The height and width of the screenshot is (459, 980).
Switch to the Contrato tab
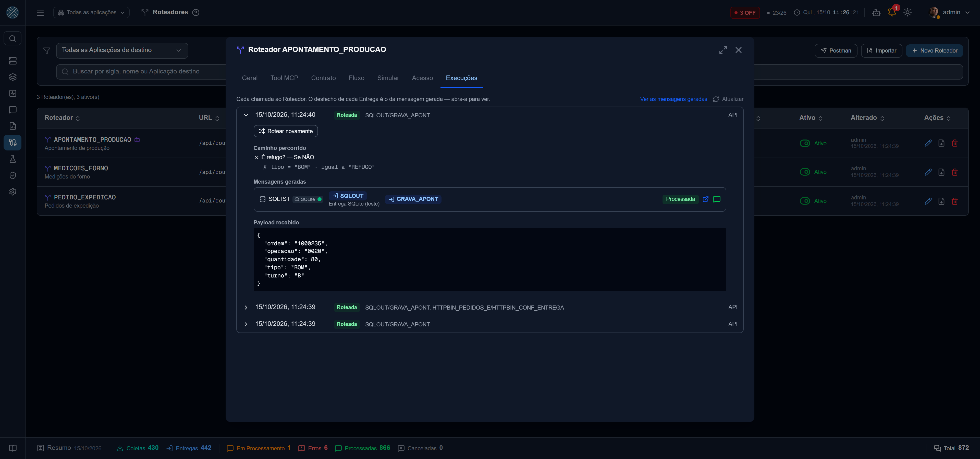click(x=323, y=78)
